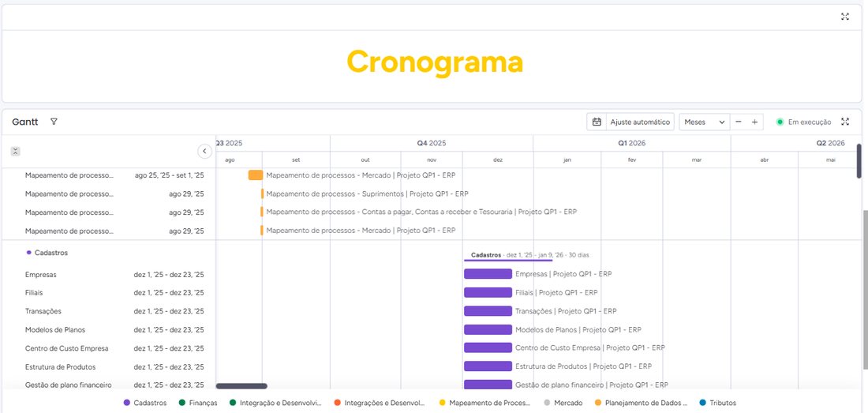The height and width of the screenshot is (413, 868).
Task: Toggle Mercado legend item
Action: tap(563, 403)
